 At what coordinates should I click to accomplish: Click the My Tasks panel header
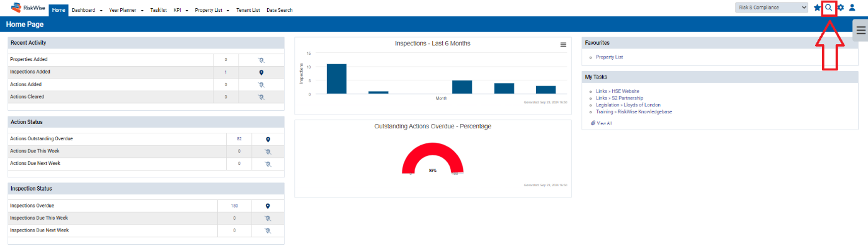719,77
